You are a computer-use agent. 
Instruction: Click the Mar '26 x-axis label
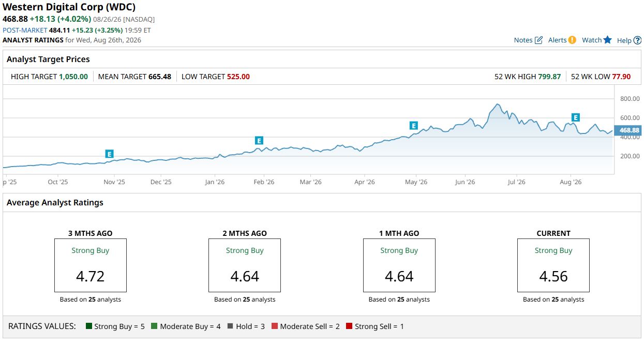coord(311,182)
